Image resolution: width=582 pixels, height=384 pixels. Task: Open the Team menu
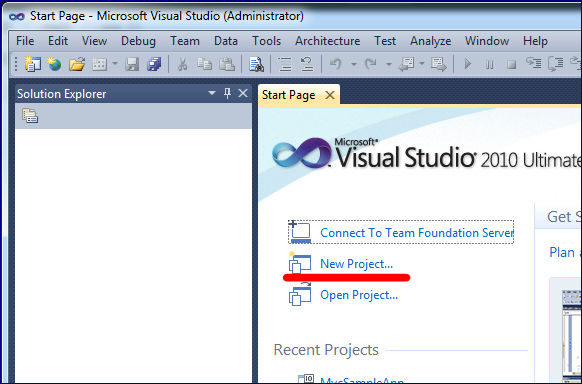pyautogui.click(x=185, y=41)
